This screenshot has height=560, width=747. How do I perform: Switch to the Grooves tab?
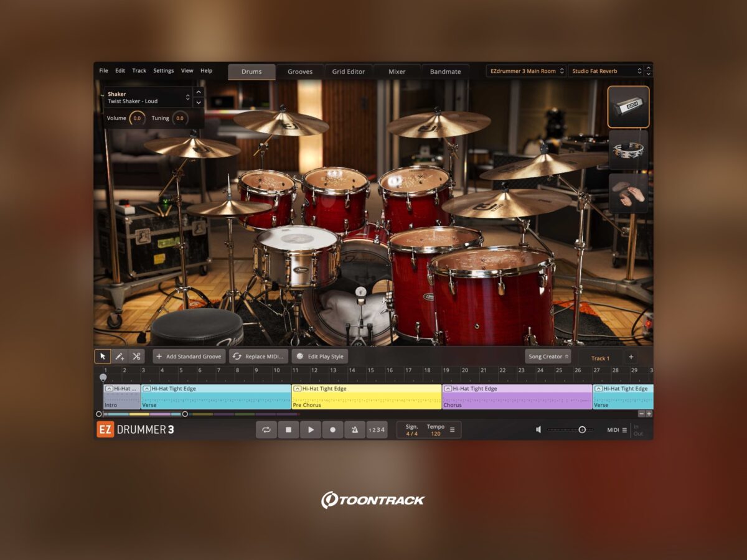pos(300,72)
